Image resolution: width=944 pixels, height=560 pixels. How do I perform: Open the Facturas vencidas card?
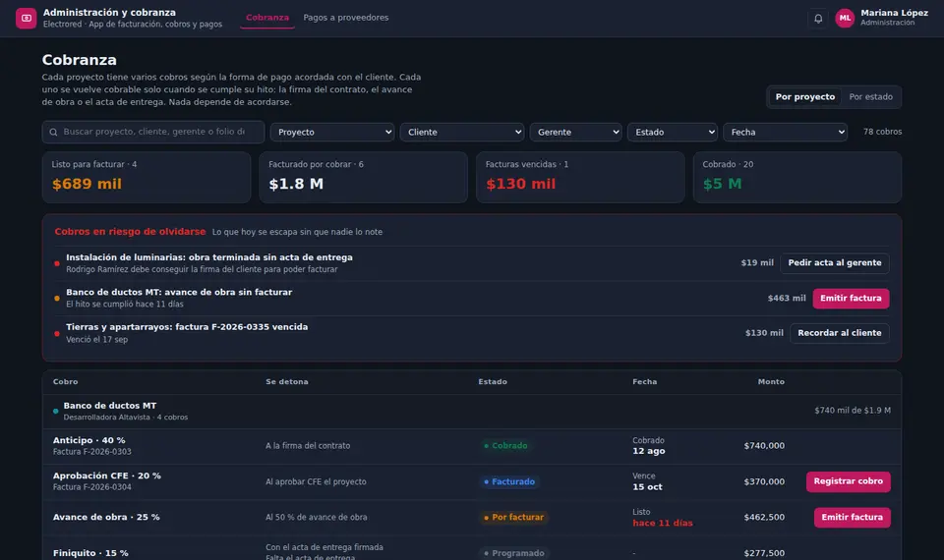coord(580,178)
